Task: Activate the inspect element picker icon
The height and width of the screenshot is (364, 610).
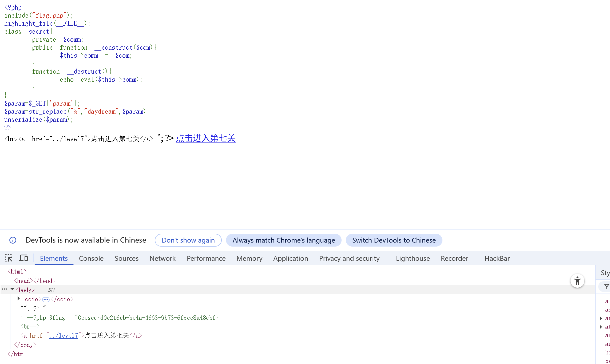Action: coord(9,258)
